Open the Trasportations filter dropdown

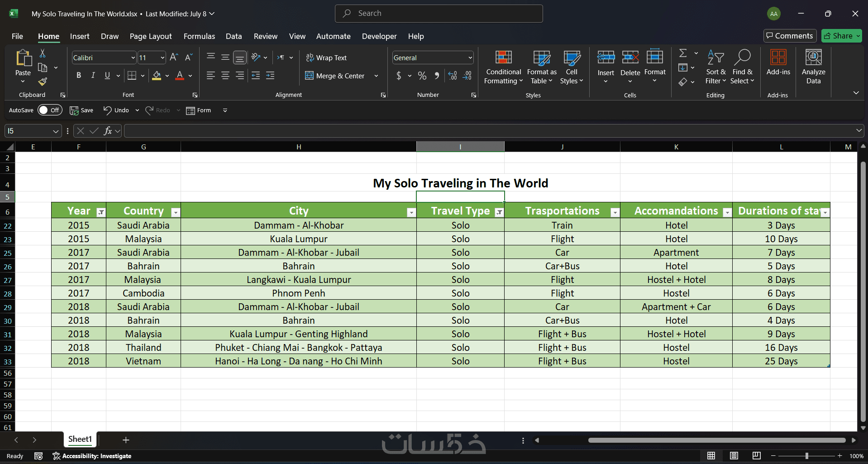coord(615,212)
